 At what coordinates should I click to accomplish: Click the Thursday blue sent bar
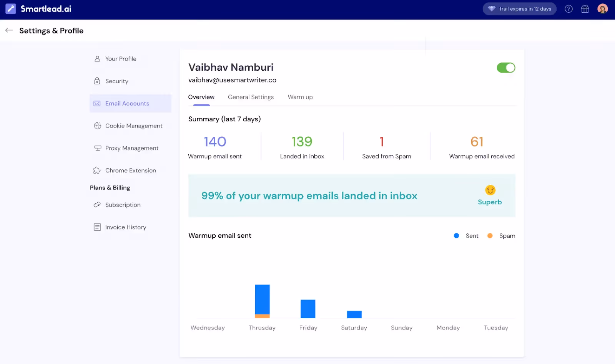click(x=262, y=299)
